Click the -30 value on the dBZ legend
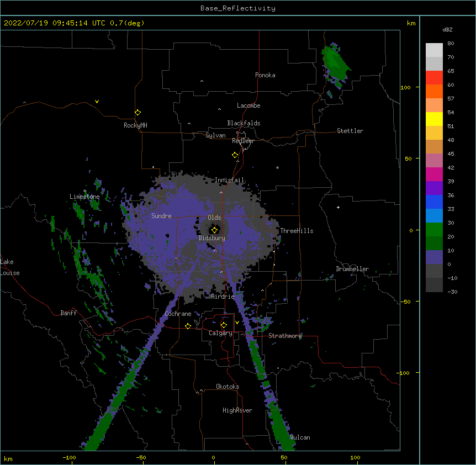Image resolution: width=476 pixels, height=465 pixels. 452,292
